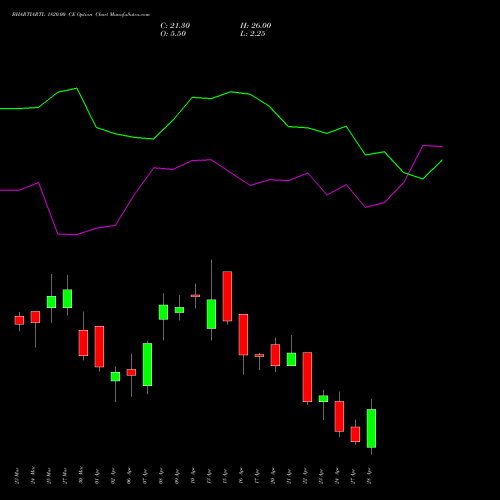The height and width of the screenshot is (500, 500).
Task: Click the "08 Apr" date axis label
Action: click(x=161, y=476)
